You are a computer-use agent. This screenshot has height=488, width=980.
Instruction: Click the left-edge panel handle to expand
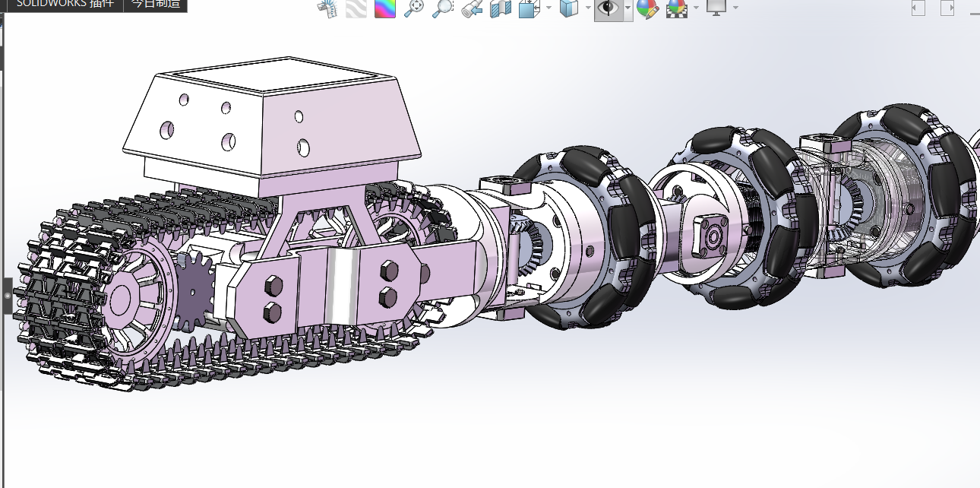pyautogui.click(x=8, y=296)
